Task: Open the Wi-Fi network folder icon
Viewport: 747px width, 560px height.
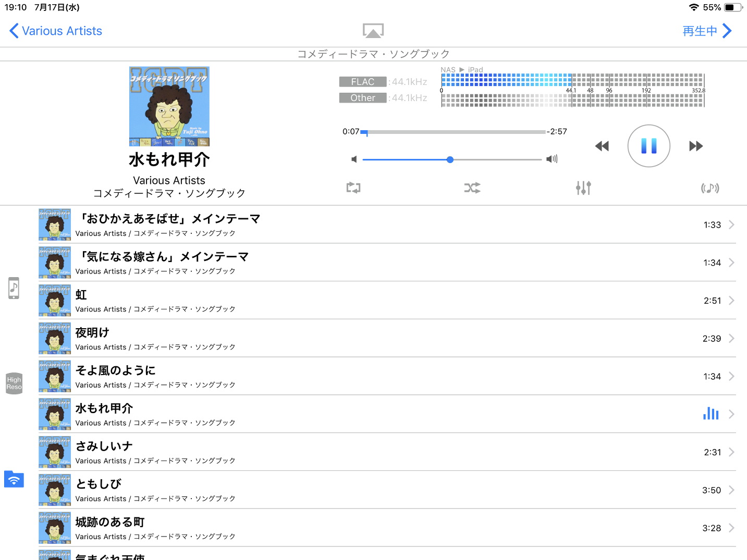Action: [x=14, y=479]
